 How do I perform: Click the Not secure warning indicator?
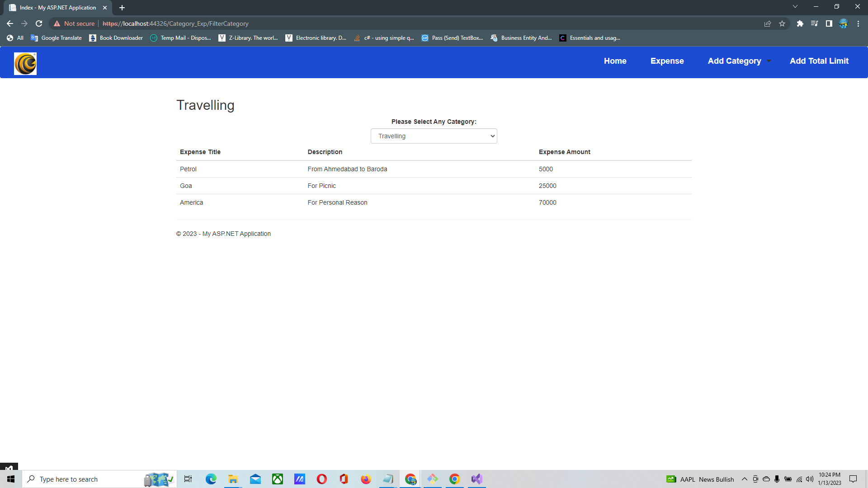click(x=75, y=23)
